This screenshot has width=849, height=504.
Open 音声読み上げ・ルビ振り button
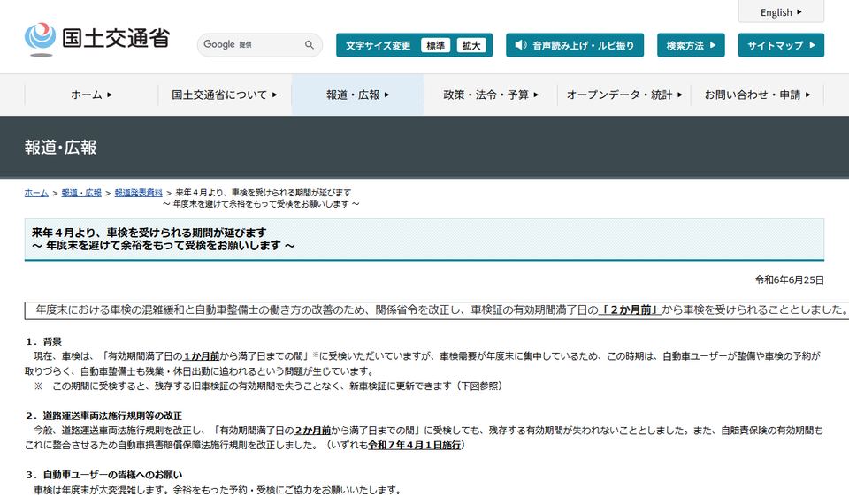coord(575,45)
